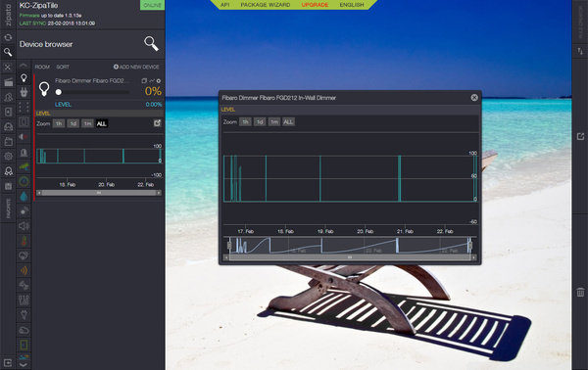This screenshot has height=370, width=588.
Task: Open the ENGLISH language menu
Action: tap(352, 5)
